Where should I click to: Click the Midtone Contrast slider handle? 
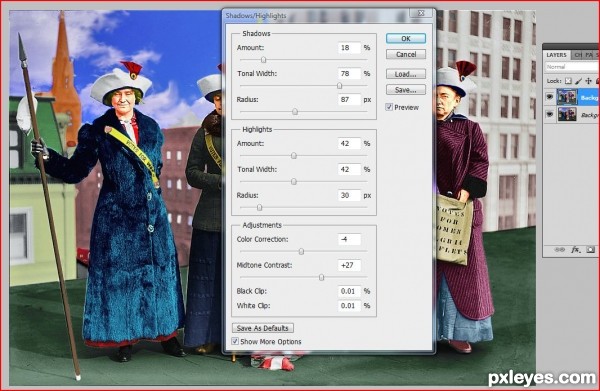coord(321,277)
